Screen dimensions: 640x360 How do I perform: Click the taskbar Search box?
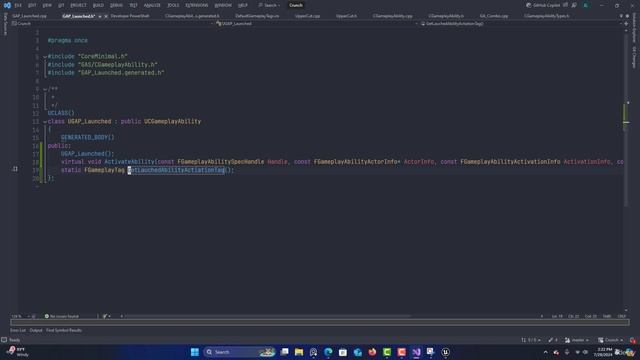pos(240,352)
